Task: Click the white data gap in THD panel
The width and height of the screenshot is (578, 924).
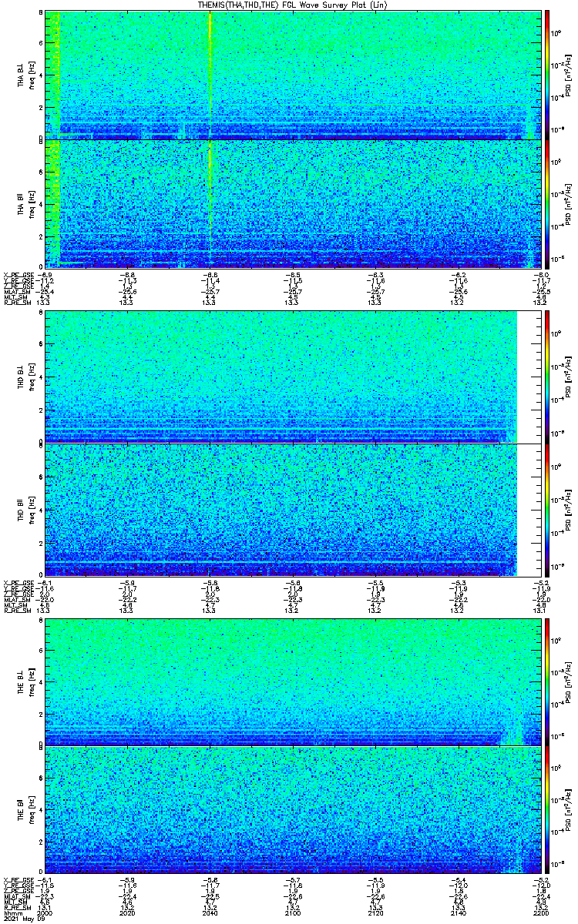Action: tap(529, 443)
